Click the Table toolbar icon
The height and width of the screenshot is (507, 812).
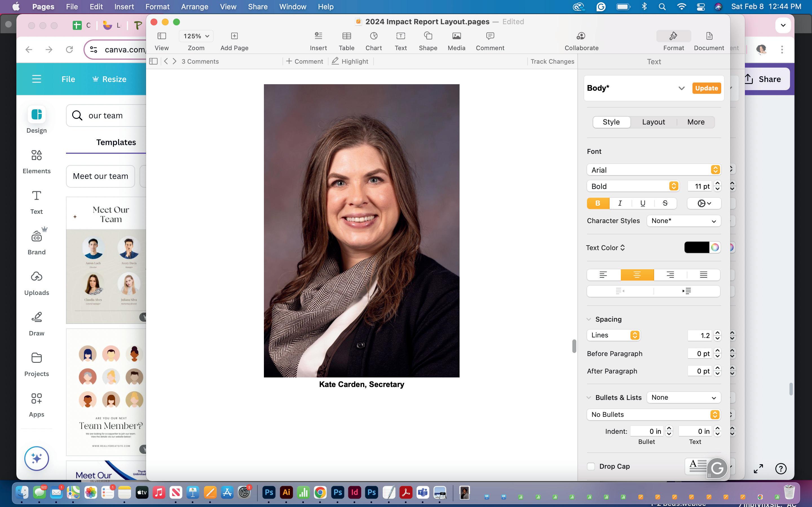(x=346, y=36)
